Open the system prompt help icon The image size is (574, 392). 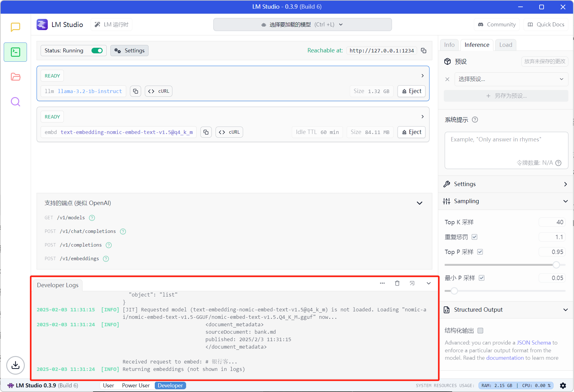[475, 120]
